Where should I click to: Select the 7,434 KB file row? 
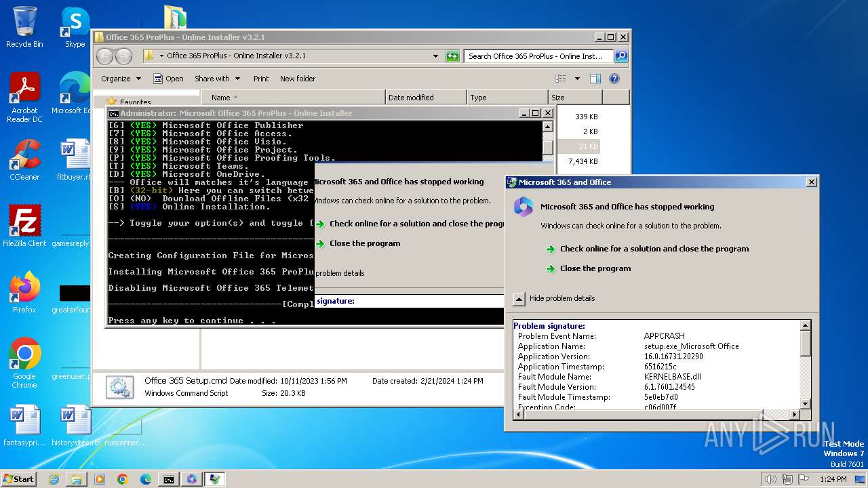pos(583,161)
